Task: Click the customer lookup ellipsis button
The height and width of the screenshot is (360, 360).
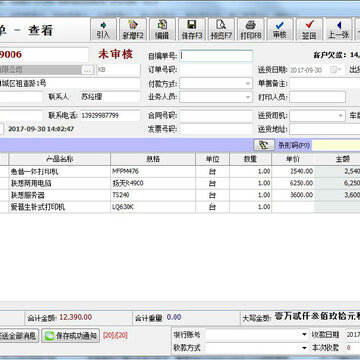Action: click(87, 70)
